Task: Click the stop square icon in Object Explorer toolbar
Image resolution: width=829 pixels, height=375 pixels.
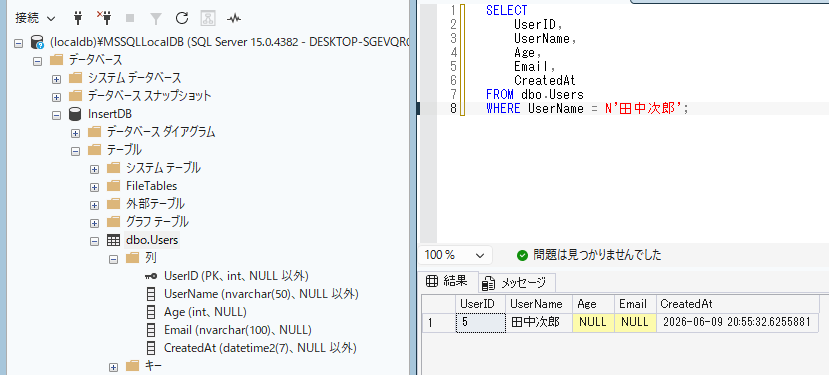Action: [130, 19]
